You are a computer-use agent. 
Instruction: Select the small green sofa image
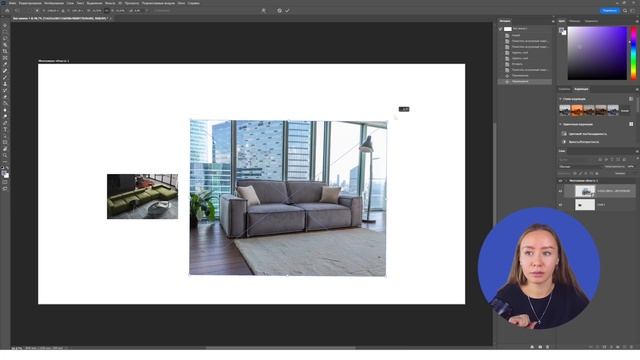(x=142, y=196)
